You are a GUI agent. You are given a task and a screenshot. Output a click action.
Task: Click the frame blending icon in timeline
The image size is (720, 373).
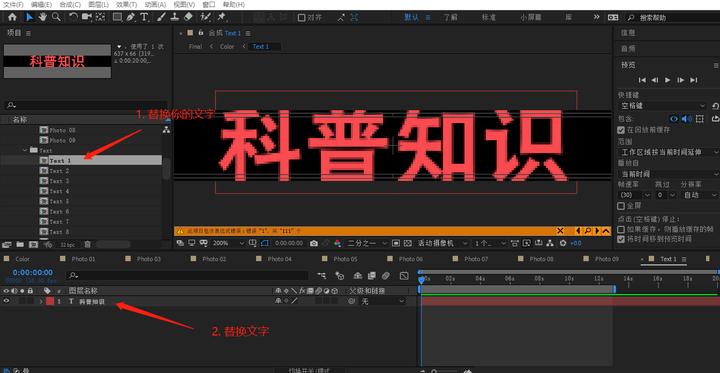(x=371, y=276)
